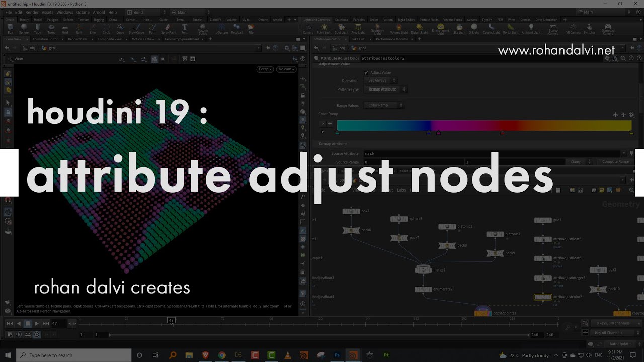Screen dimensions: 644x362
Task: Click the Windows search box in taskbar
Action: click(x=74, y=355)
